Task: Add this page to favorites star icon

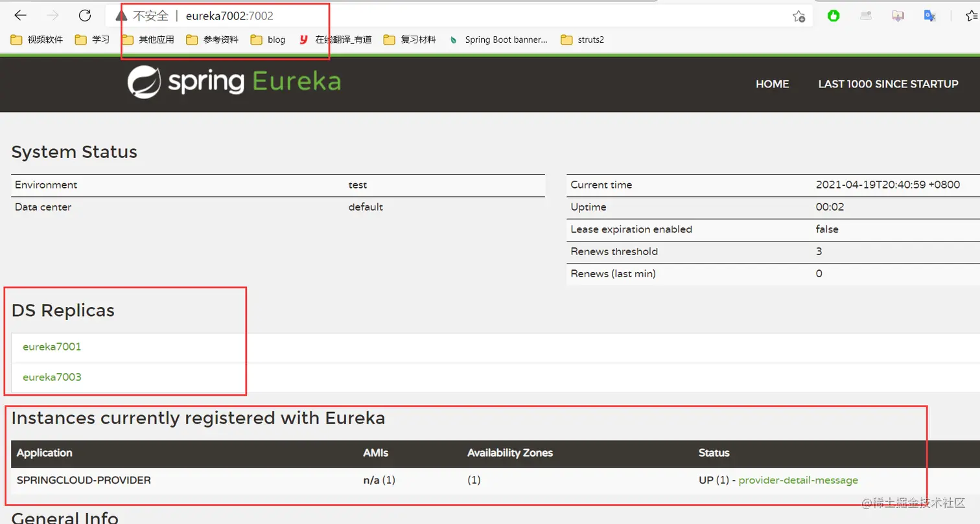Action: (x=799, y=16)
